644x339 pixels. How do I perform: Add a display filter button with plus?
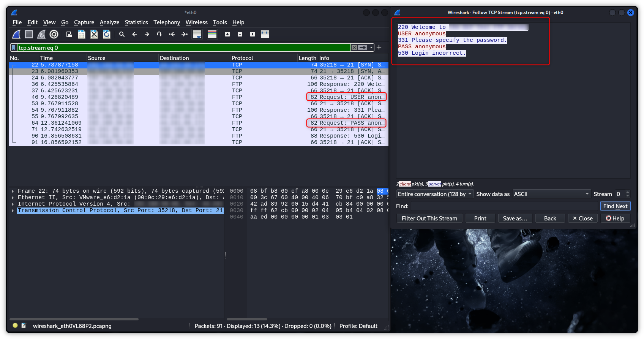(x=379, y=47)
